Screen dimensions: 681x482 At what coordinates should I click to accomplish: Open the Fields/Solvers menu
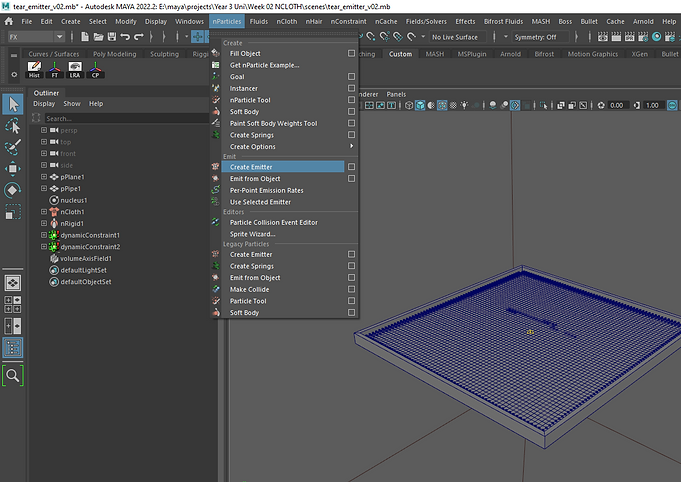(426, 21)
